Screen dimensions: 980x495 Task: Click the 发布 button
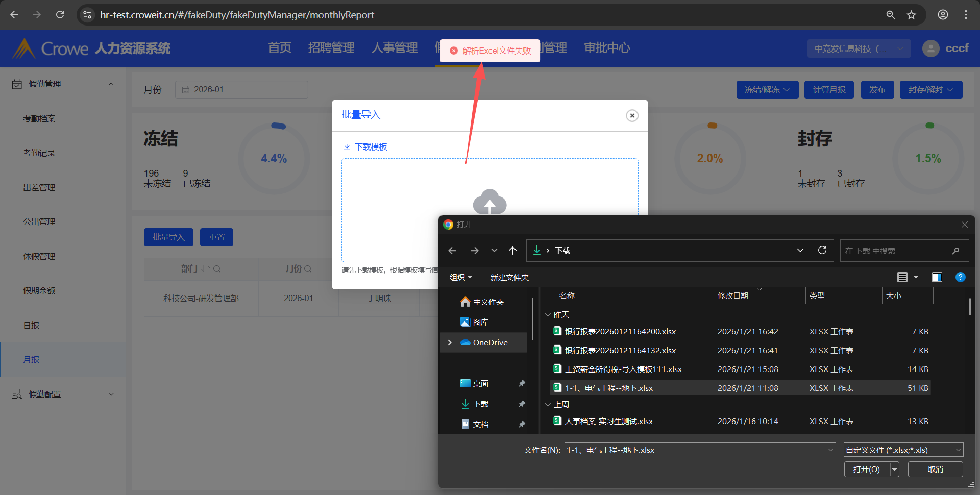(877, 90)
